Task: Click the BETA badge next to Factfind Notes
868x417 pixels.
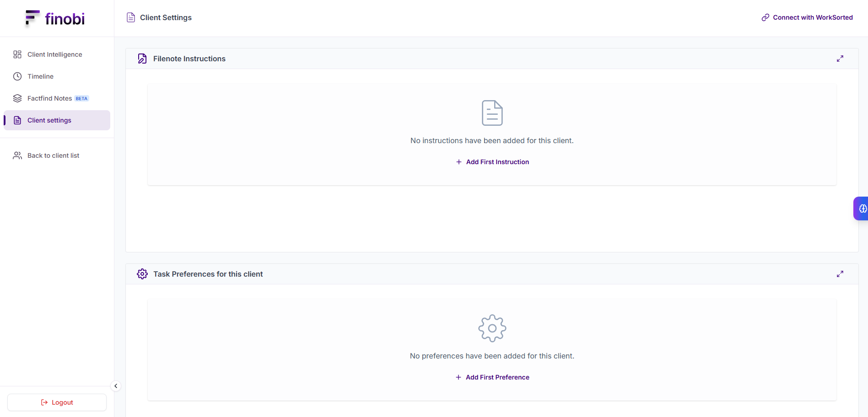Action: coord(81,98)
